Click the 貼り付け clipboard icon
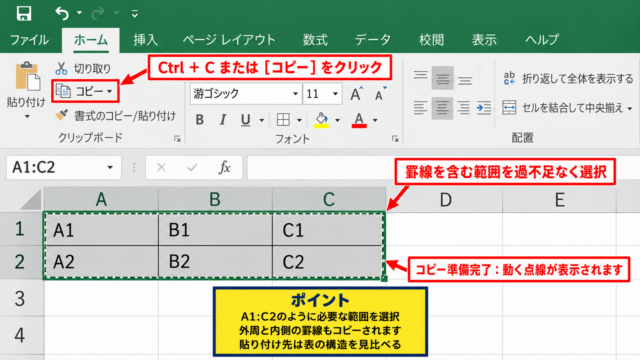Screen dimensions: 640x360 coord(27,76)
